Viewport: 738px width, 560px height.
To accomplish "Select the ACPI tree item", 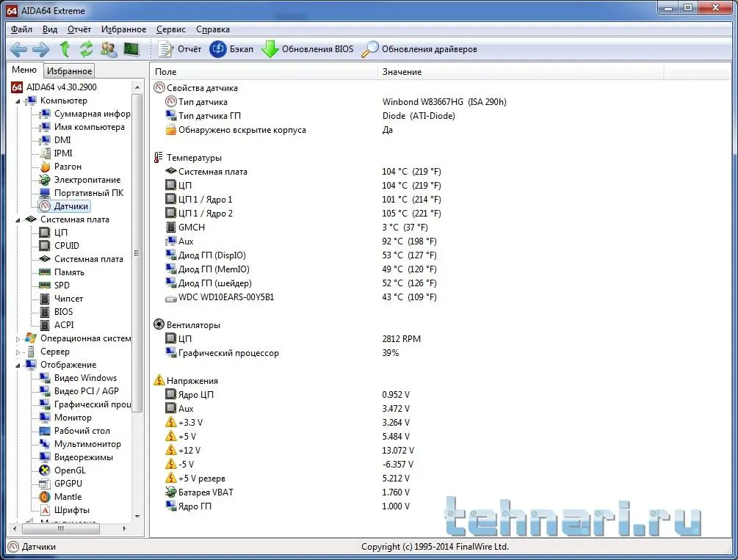I will coord(57,324).
